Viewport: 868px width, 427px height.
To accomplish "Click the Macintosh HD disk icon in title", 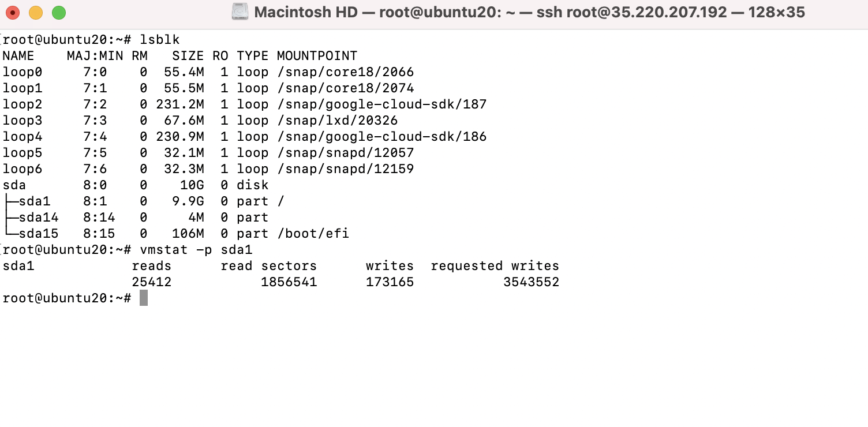I will click(240, 12).
